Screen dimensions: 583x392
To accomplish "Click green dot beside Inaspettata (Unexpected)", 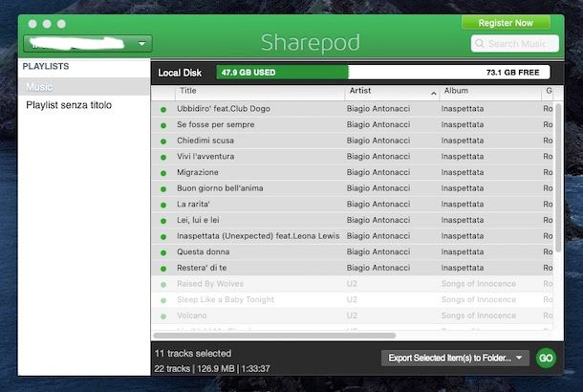I will pyautogui.click(x=163, y=237).
